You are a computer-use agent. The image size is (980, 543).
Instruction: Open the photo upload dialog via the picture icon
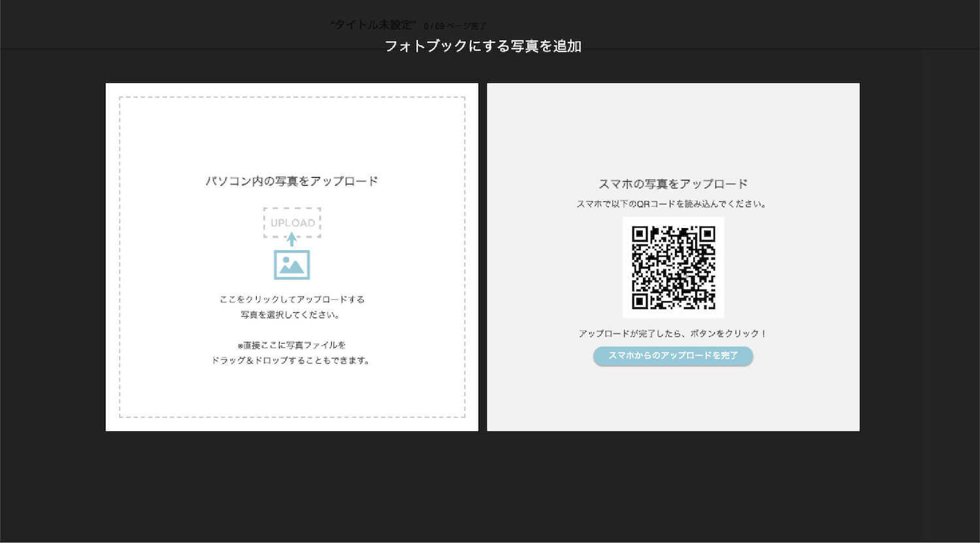click(291, 265)
